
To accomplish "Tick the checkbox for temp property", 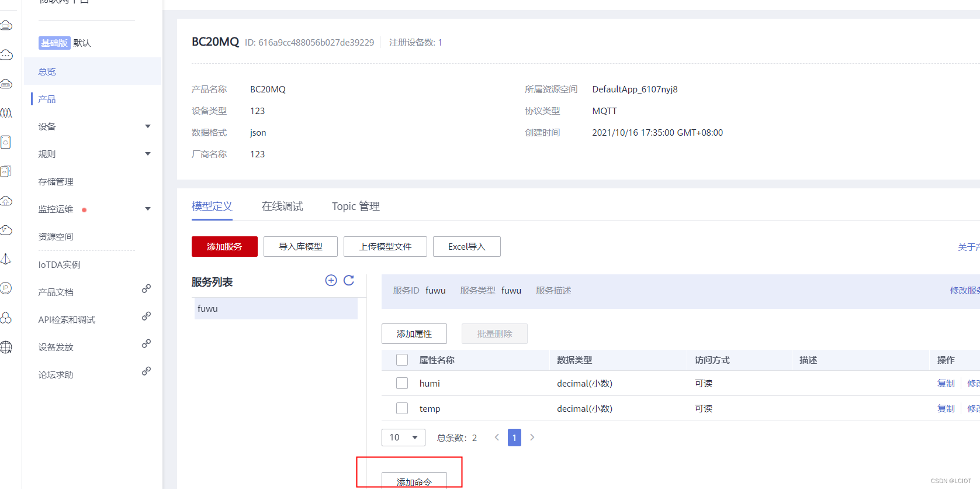I will 402,408.
